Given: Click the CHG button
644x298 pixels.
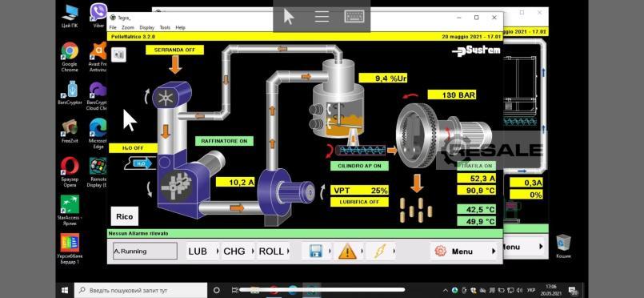Looking at the screenshot, I should point(234,252).
